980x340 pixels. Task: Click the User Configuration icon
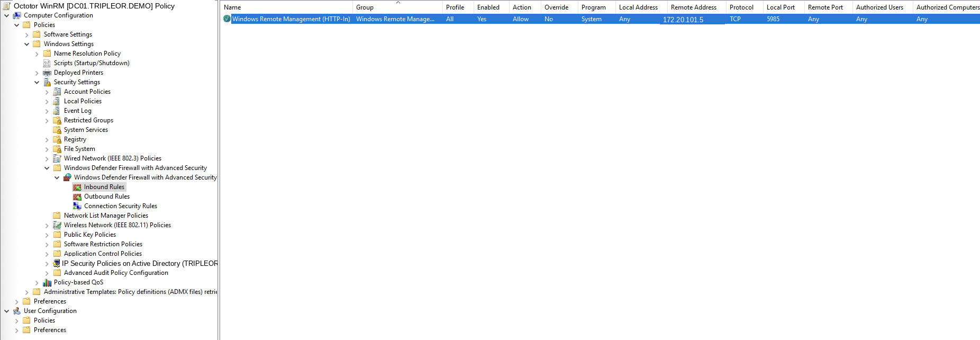tap(17, 311)
